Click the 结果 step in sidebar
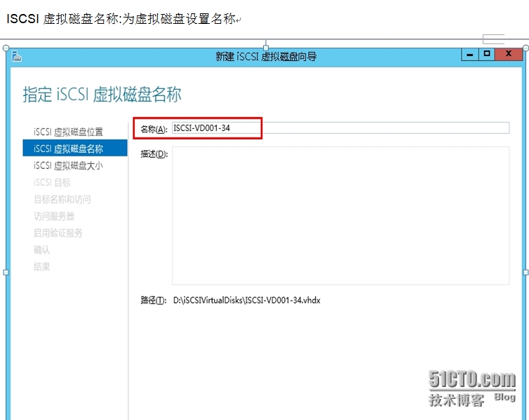This screenshot has height=420, width=529. coord(41,266)
